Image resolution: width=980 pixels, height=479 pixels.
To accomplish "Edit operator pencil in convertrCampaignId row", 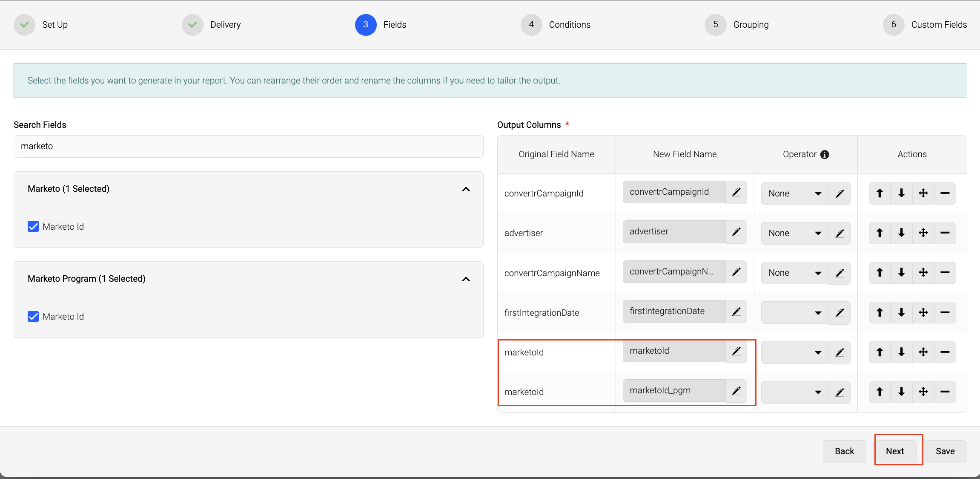I will tap(840, 194).
